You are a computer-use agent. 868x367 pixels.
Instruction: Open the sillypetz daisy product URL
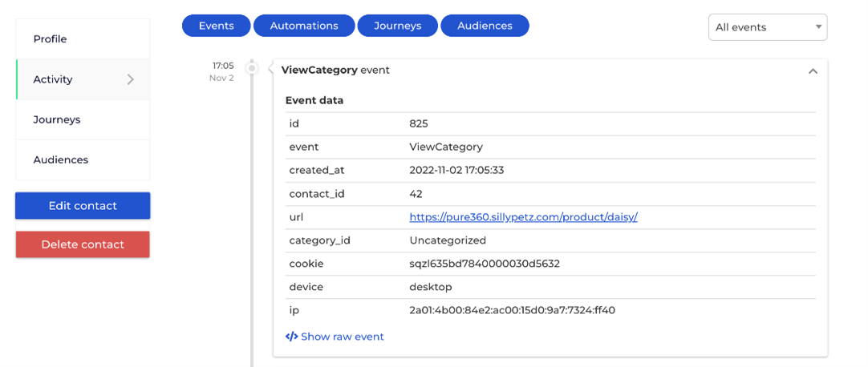click(523, 217)
